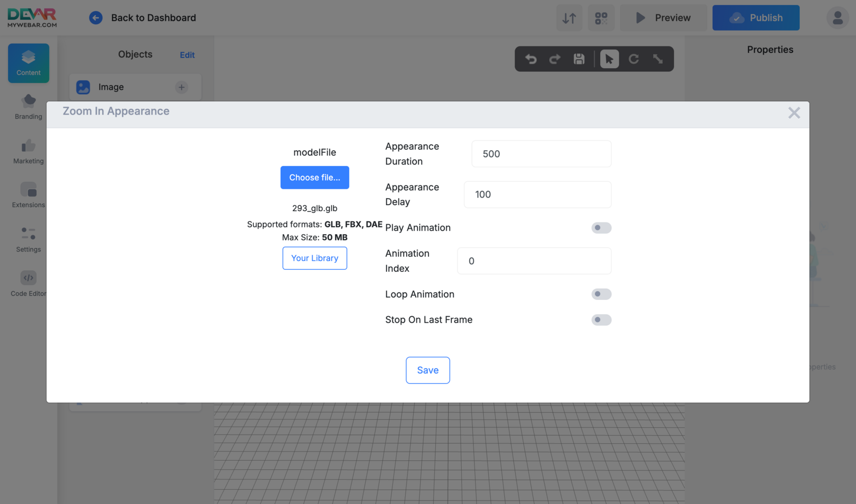
Task: Open the QR code icon button
Action: 601,18
